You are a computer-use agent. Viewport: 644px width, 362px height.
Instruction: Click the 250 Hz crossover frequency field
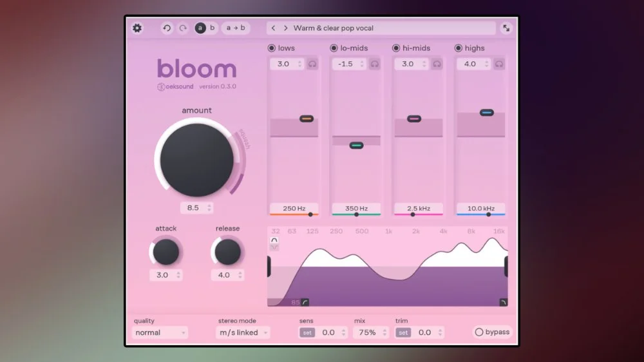294,208
